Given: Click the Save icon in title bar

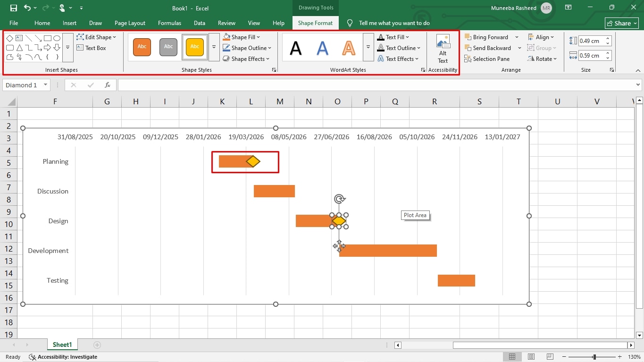Looking at the screenshot, I should point(13,8).
